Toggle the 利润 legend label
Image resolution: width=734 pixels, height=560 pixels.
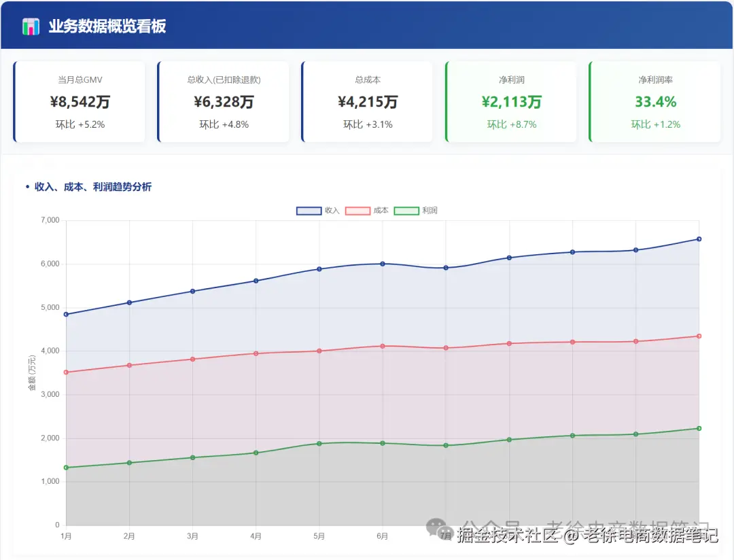(x=430, y=211)
